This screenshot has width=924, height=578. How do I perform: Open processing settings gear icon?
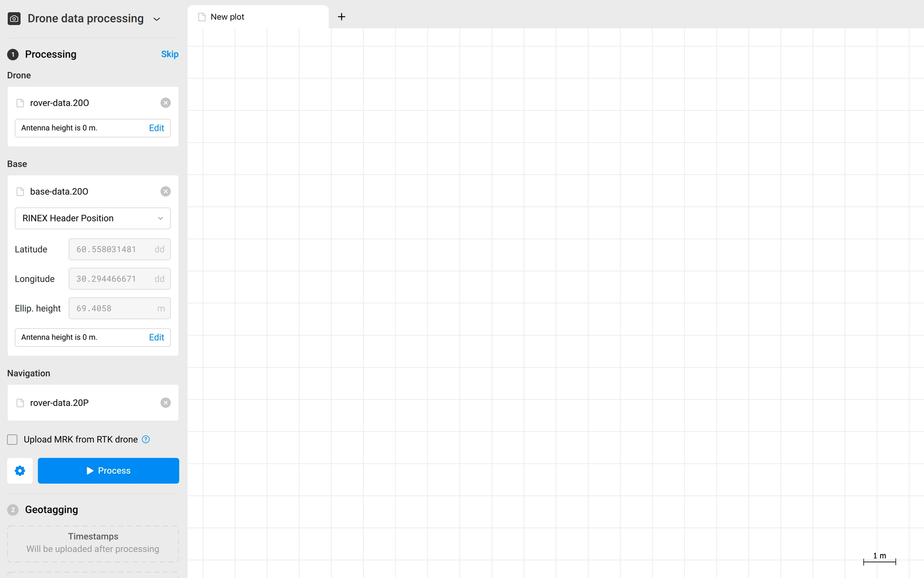[x=20, y=471]
